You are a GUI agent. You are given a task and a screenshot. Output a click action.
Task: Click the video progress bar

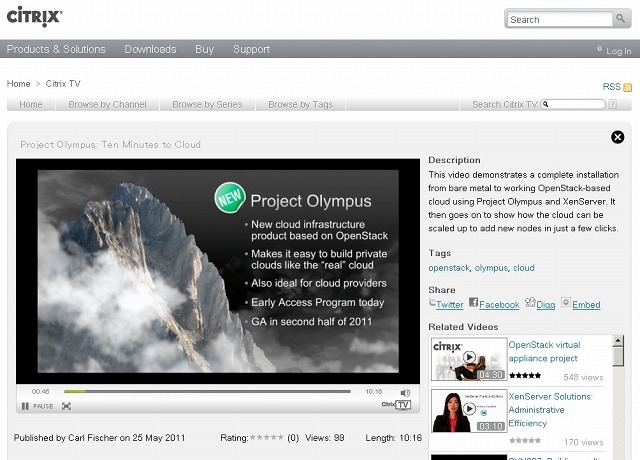coord(207,391)
